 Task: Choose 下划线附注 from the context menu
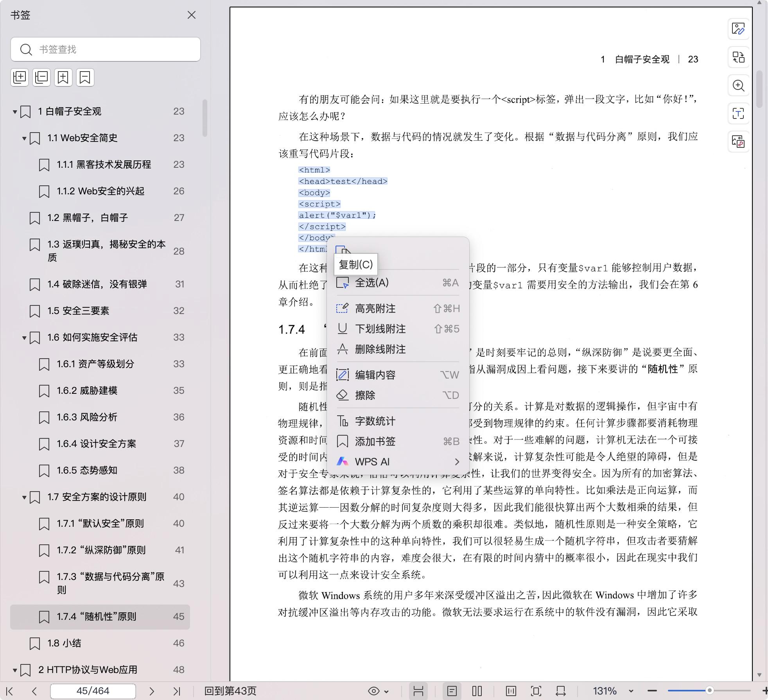398,329
